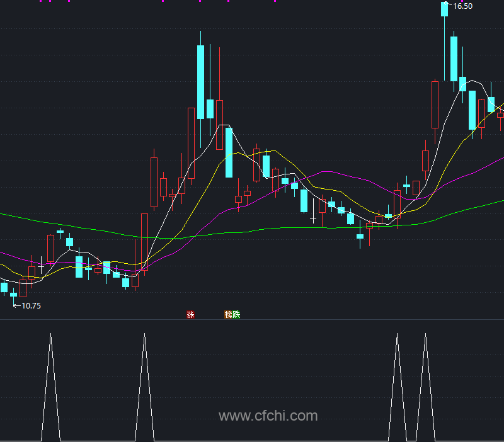Click the red 涨 event marker
The height and width of the screenshot is (442, 504).
[x=191, y=314]
